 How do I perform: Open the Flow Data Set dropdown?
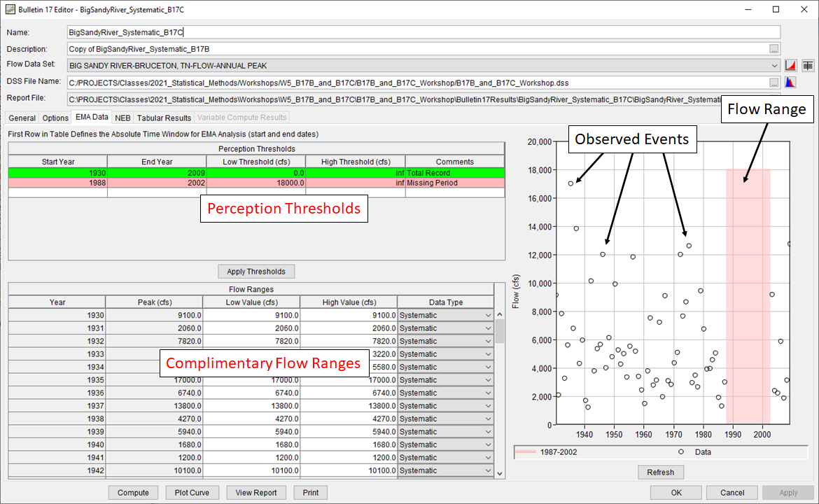774,64
